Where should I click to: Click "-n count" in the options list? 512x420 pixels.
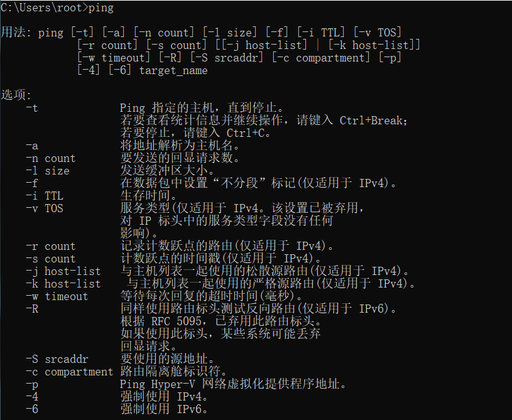pyautogui.click(x=50, y=158)
